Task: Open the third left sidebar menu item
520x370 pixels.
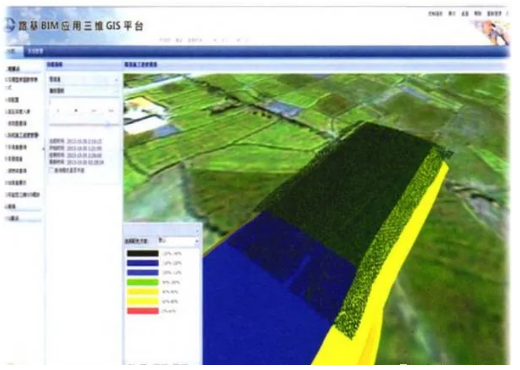Action: pos(13,100)
